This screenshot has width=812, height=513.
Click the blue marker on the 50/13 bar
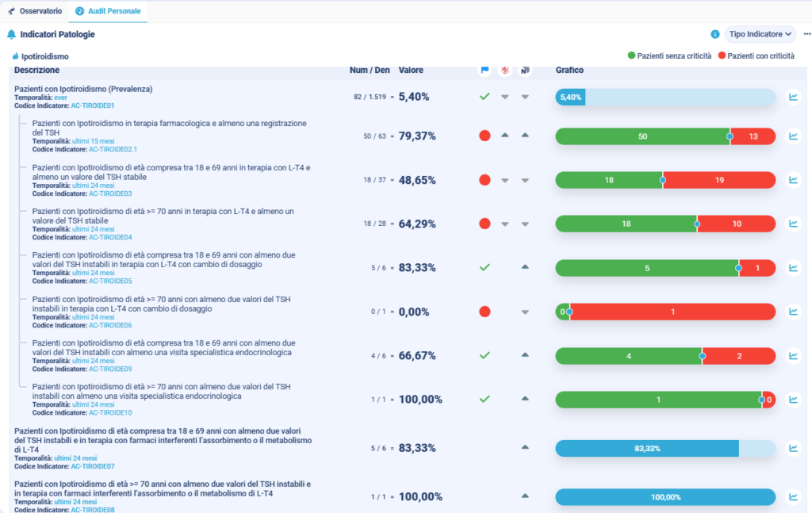730,136
